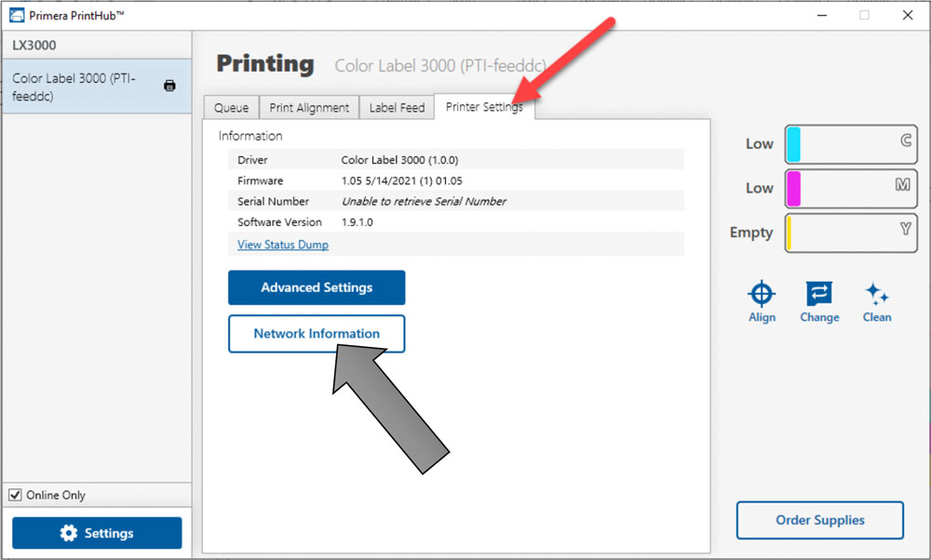Click the Firmware value 1.05 5/14/2021
The width and height of the screenshot is (931, 560).
click(401, 181)
